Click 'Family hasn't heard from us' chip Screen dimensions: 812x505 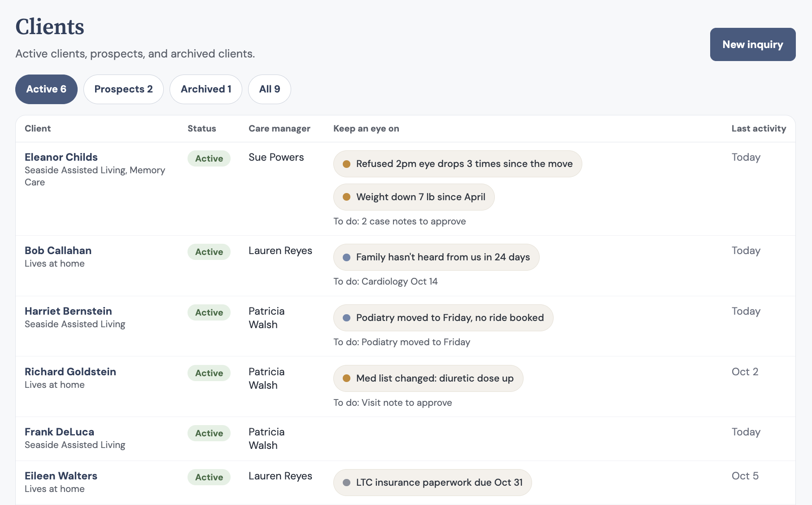[x=437, y=257]
